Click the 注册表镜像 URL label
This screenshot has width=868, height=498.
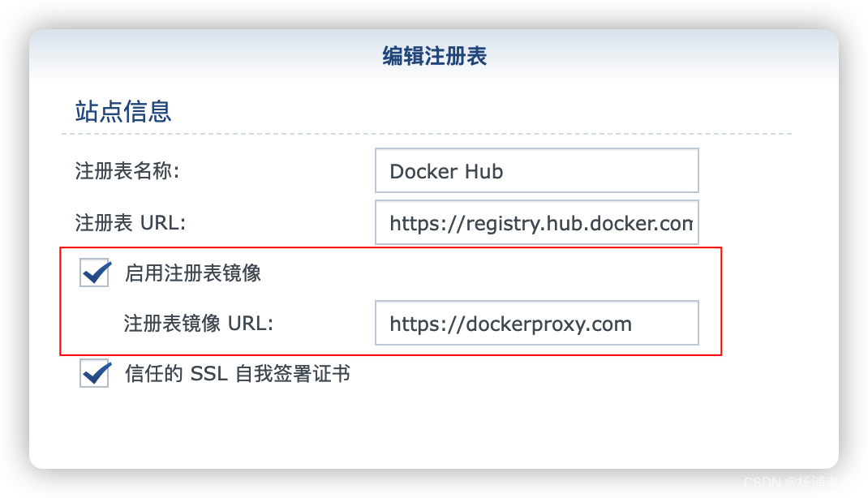click(197, 323)
